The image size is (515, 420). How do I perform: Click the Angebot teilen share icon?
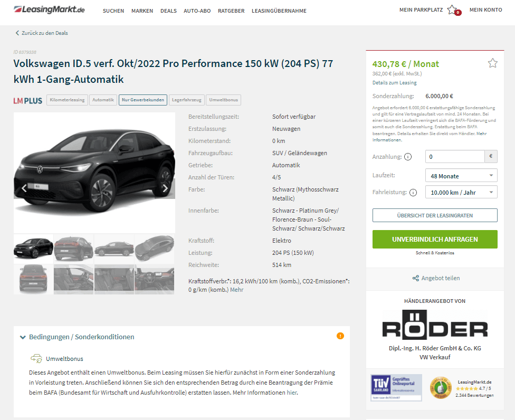[x=415, y=278]
